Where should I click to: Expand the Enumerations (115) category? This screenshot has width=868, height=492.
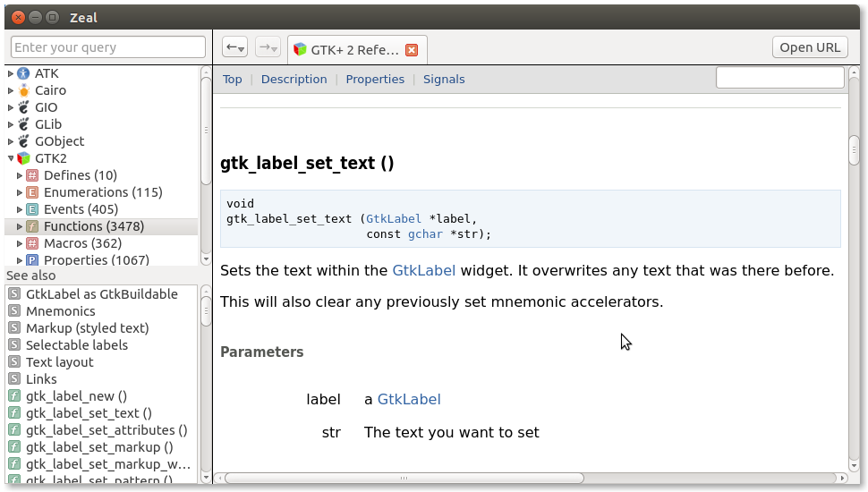click(20, 192)
